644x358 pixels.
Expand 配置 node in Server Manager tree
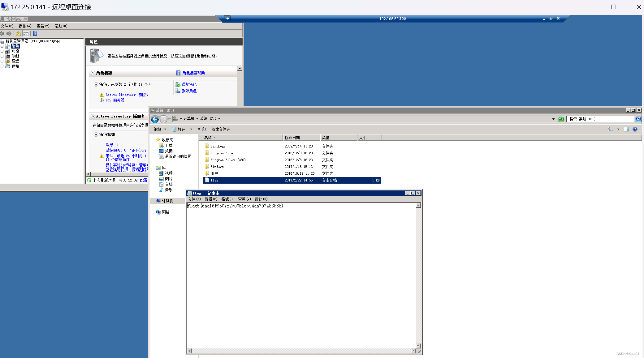click(2, 61)
